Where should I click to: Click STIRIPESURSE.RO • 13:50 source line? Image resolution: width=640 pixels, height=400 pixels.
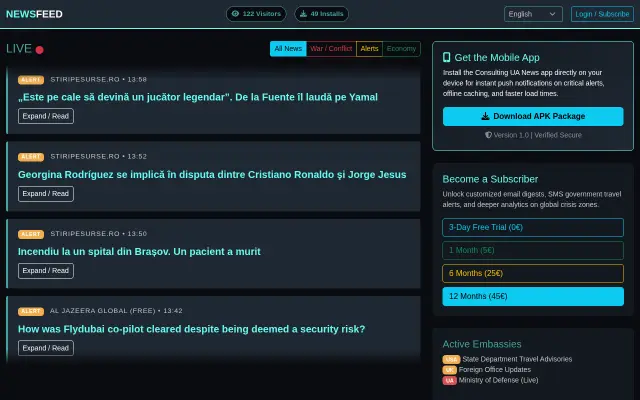98,234
